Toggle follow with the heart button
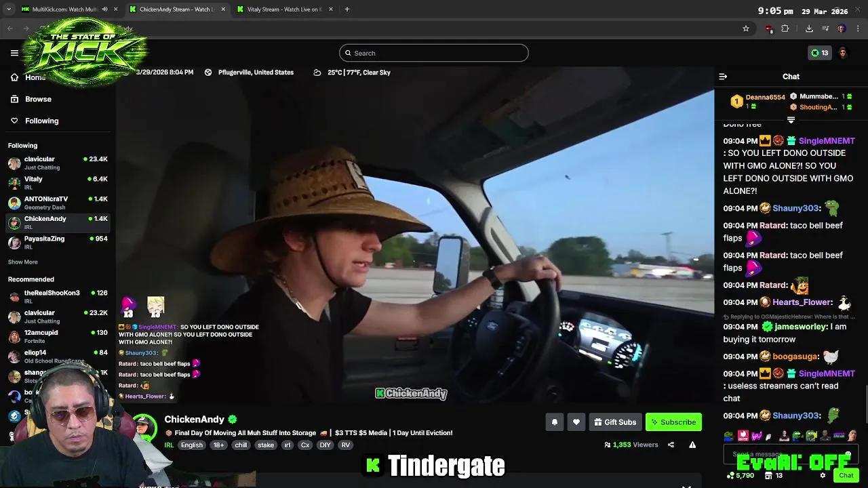The height and width of the screenshot is (488, 868). [576, 422]
